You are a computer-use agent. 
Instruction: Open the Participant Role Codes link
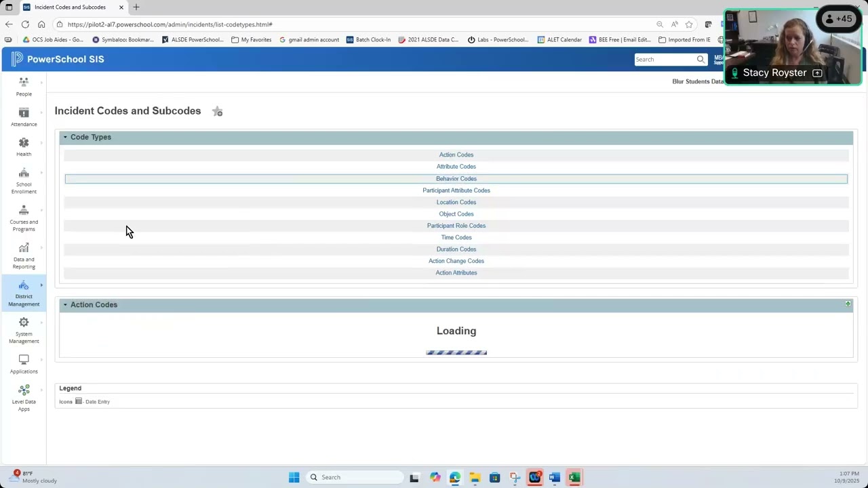coord(456,226)
